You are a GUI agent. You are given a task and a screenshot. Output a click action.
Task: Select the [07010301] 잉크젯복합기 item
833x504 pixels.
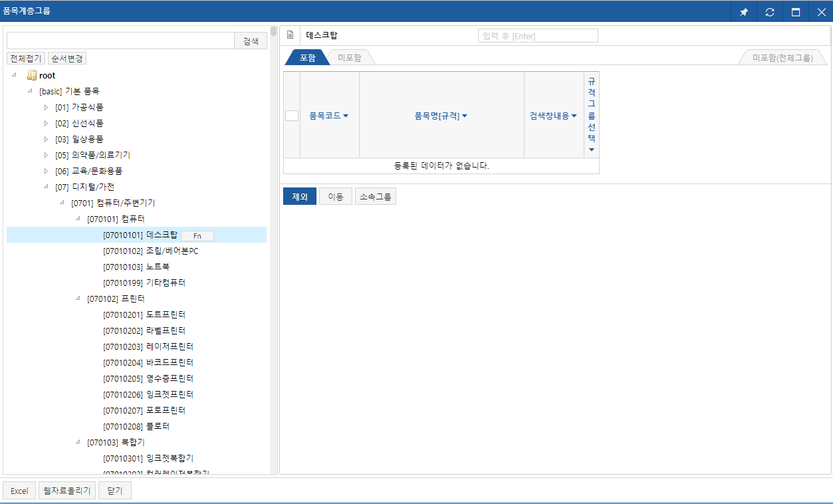coord(148,458)
